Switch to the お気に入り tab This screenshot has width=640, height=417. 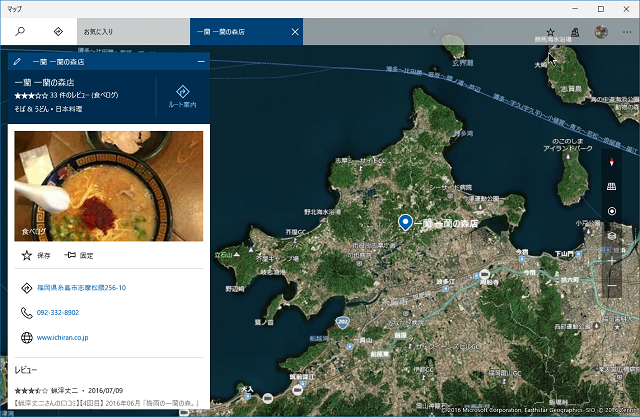(133, 31)
